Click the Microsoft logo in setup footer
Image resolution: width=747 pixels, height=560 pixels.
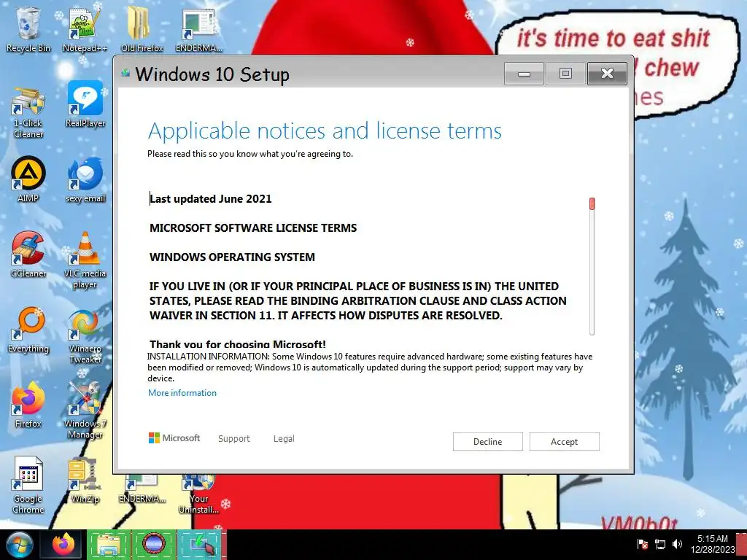[174, 438]
